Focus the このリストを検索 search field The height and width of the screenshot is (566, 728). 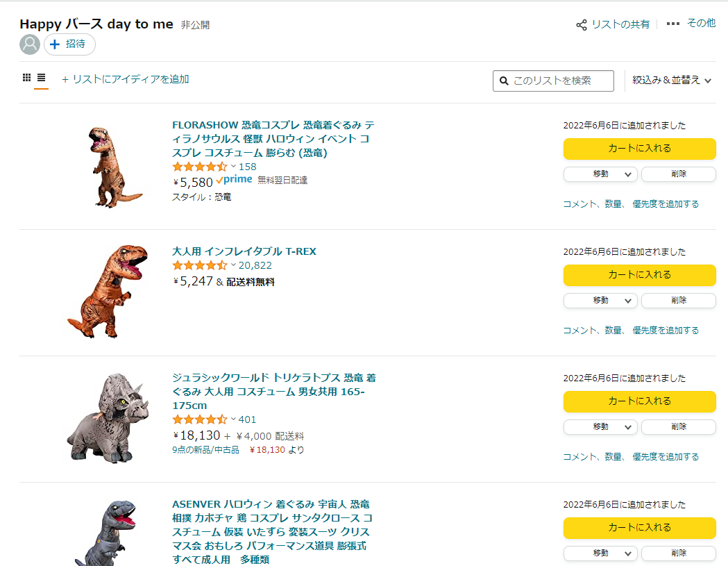[x=553, y=81]
